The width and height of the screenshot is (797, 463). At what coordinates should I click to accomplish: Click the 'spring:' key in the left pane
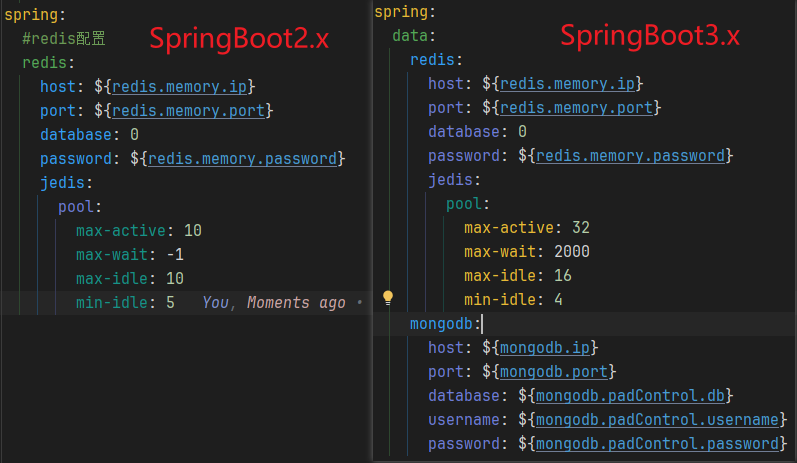[x=35, y=15]
